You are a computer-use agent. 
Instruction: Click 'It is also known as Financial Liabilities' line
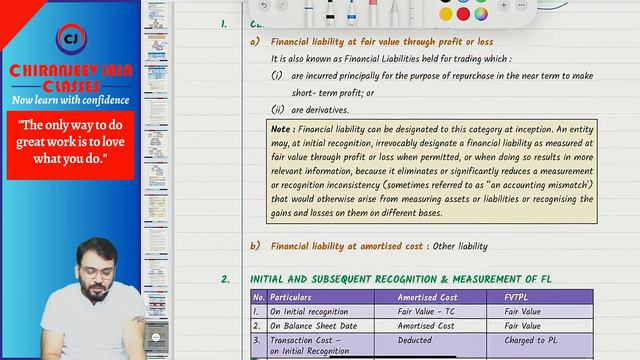point(391,59)
